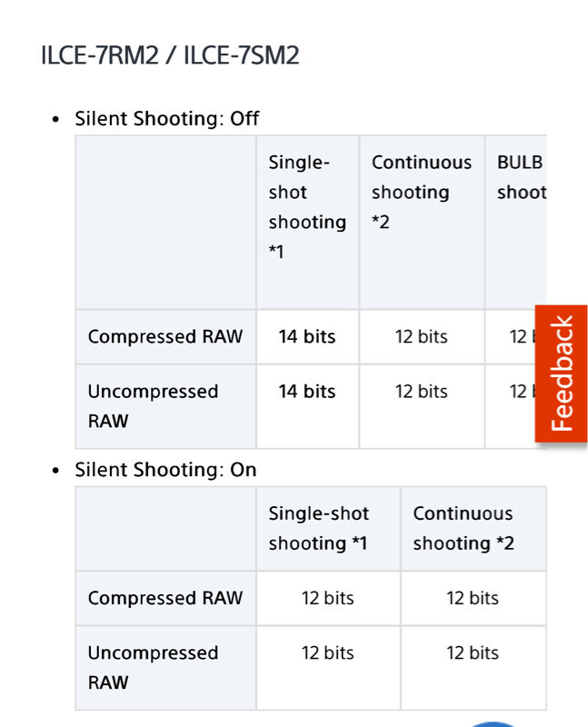Click Single-shot shooting header in Silent On table
This screenshot has width=588, height=727.
click(319, 528)
